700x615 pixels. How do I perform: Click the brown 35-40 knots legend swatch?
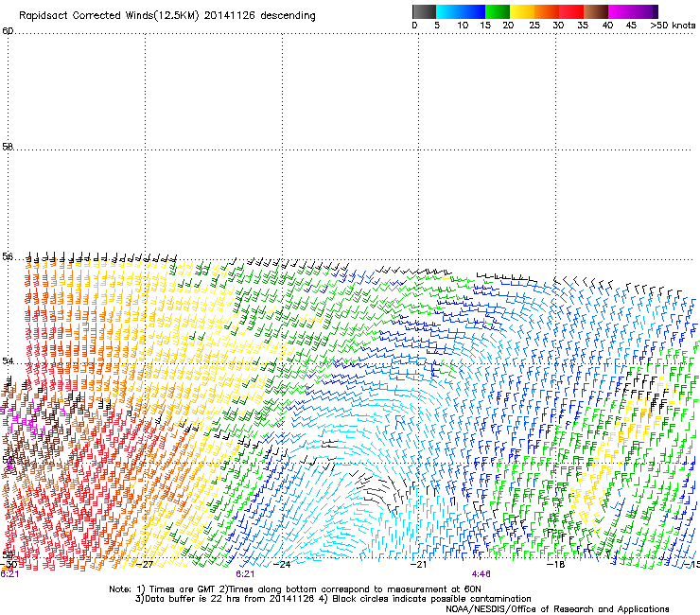596,11
